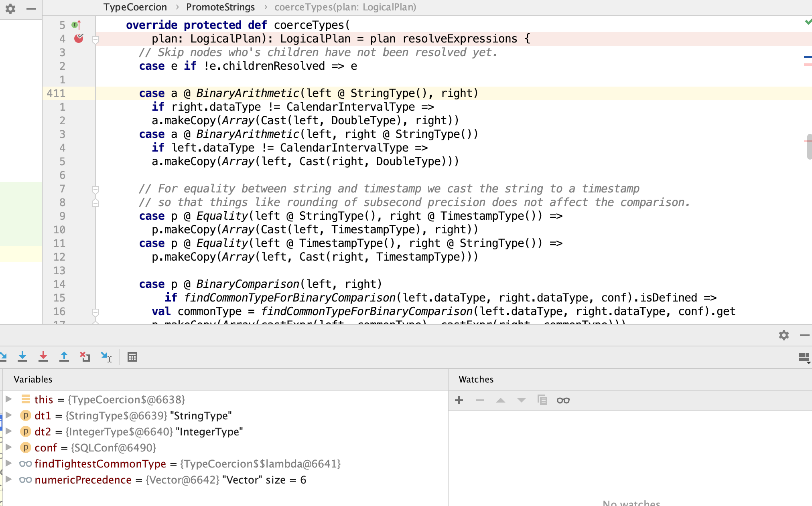Image resolution: width=812 pixels, height=506 pixels.
Task: Click the parameter icon beside dt1
Action: (x=26, y=415)
